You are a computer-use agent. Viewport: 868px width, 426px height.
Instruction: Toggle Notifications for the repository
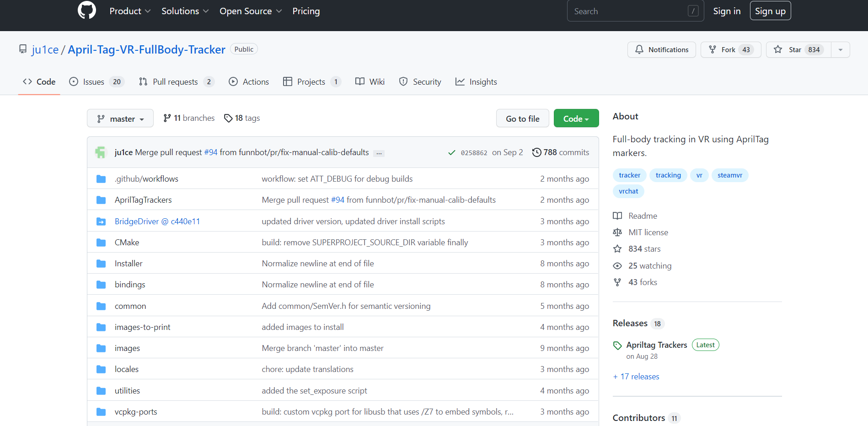[x=661, y=50]
